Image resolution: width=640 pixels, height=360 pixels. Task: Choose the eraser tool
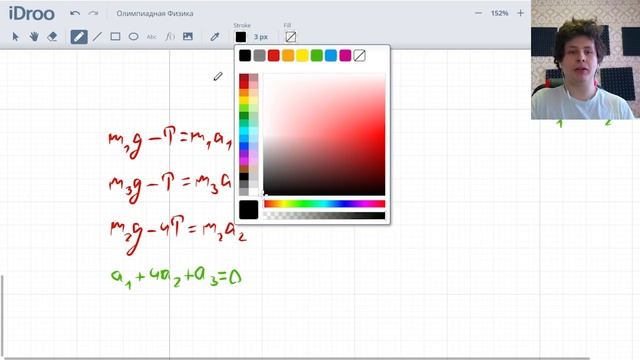tap(52, 37)
